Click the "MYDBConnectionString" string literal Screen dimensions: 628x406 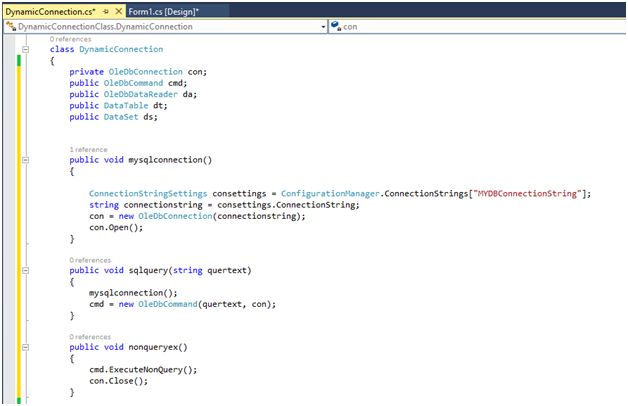pos(527,194)
